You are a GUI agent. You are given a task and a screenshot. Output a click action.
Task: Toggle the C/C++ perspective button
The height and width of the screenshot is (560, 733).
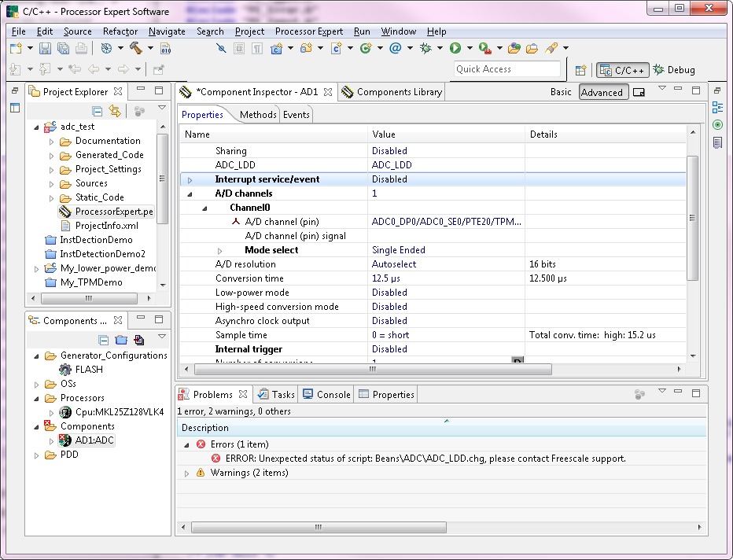coord(621,70)
